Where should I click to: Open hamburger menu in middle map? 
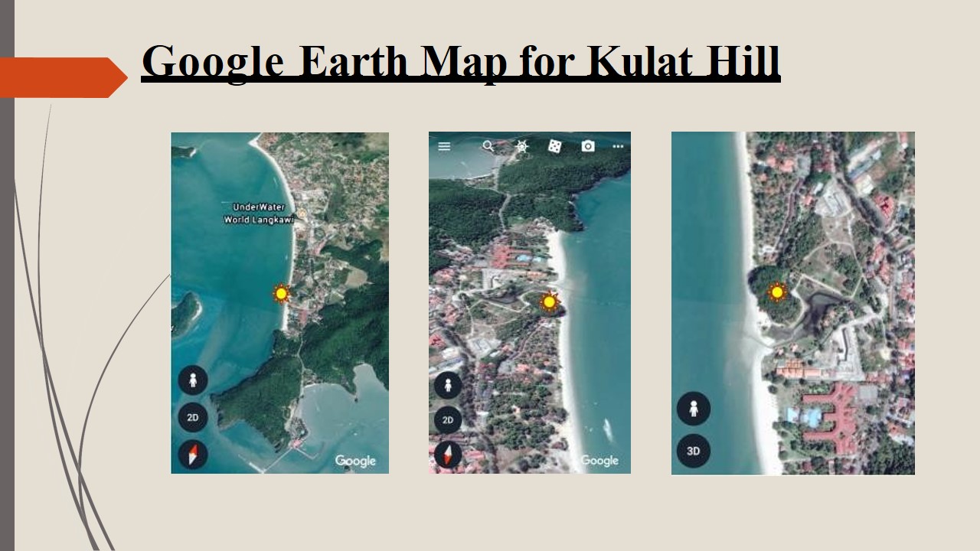(x=444, y=146)
